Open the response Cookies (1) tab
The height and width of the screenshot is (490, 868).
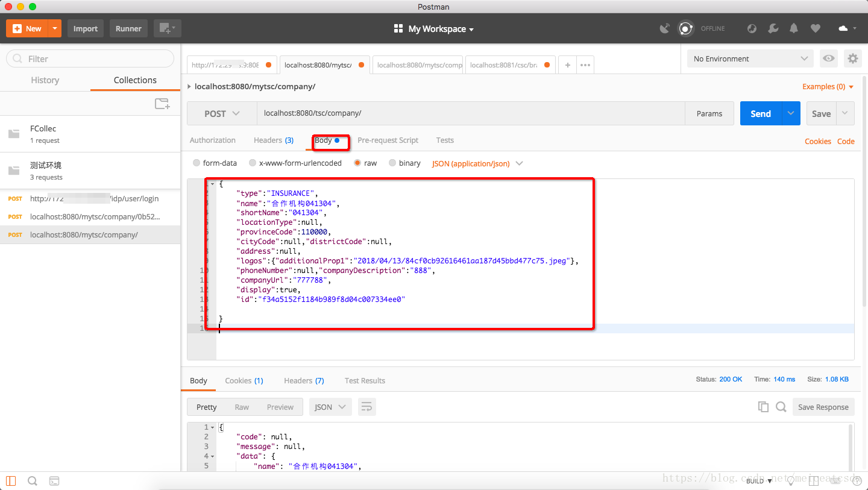244,381
